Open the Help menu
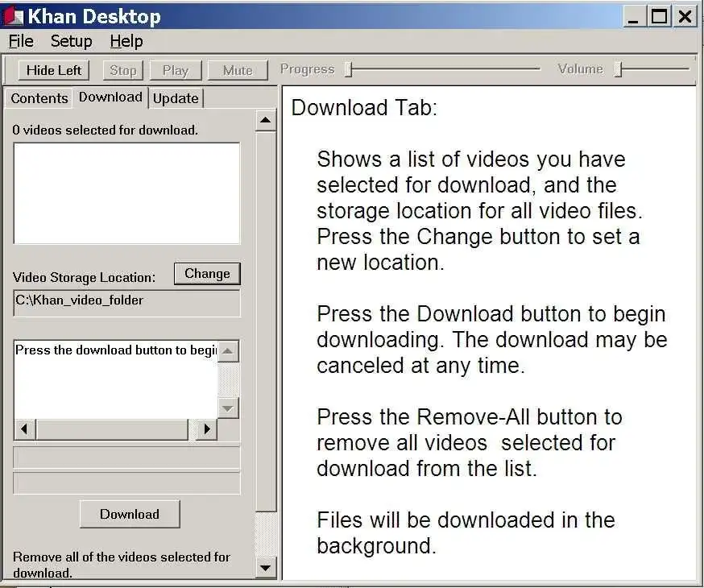Image resolution: width=704 pixels, height=588 pixels. click(x=126, y=41)
